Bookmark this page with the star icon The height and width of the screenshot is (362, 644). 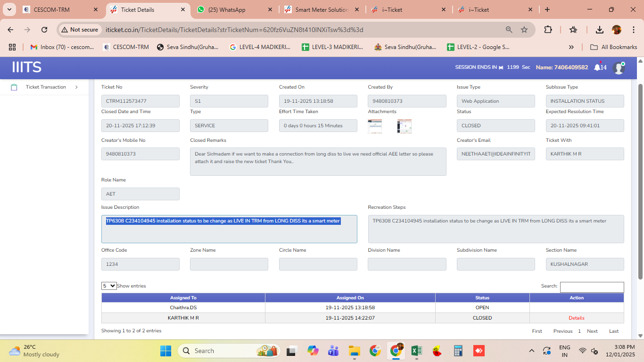524,30
